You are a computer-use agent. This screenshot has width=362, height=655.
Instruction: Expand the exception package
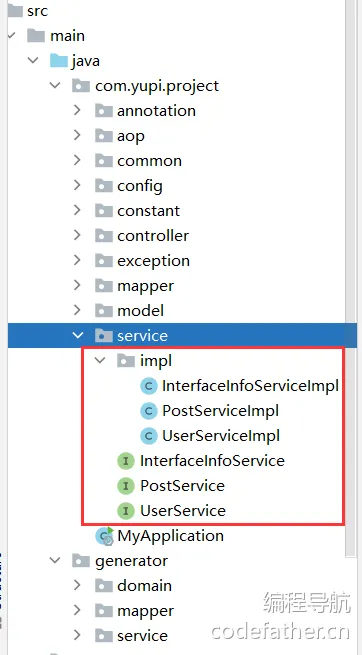click(77, 260)
